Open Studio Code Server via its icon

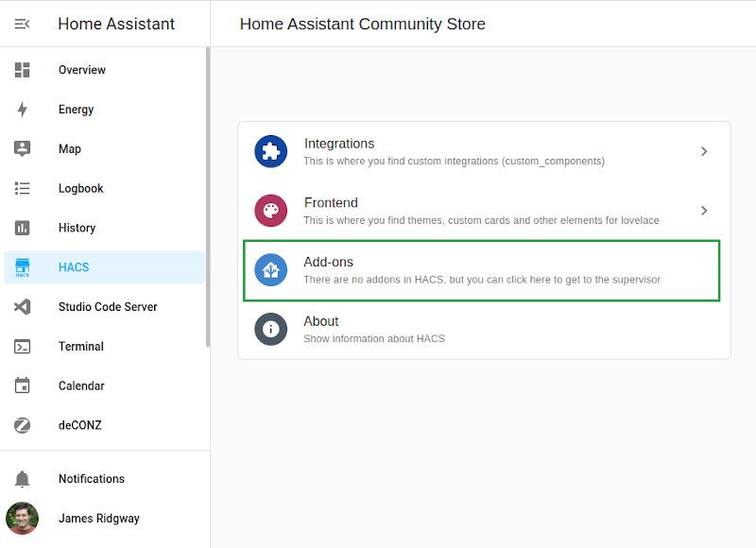click(23, 306)
